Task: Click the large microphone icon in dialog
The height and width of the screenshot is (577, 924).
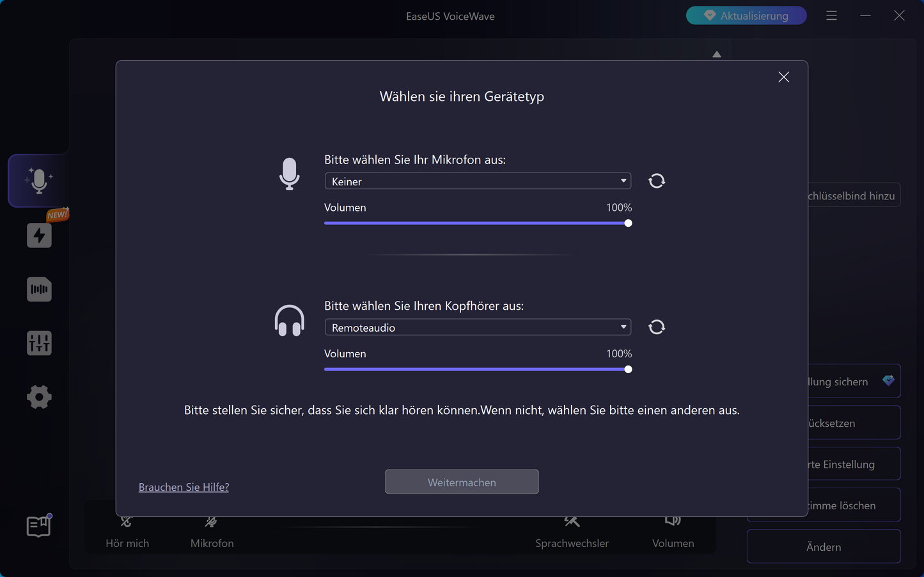Action: coord(289,174)
